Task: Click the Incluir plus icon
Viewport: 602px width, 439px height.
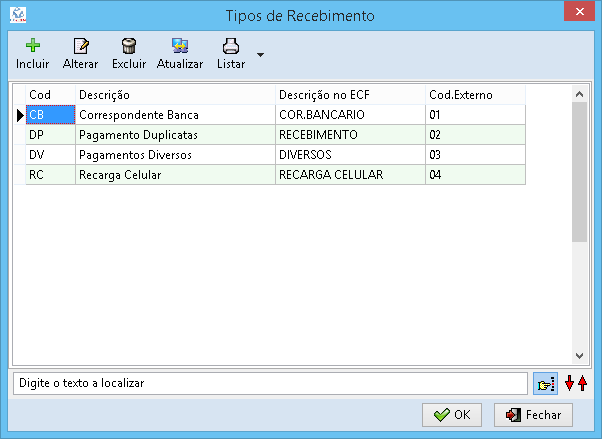Action: tap(33, 46)
